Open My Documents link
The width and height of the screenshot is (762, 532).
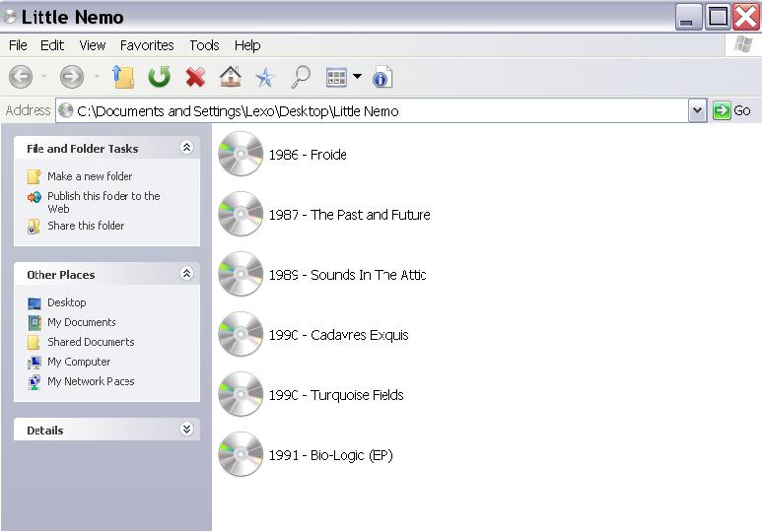point(82,322)
